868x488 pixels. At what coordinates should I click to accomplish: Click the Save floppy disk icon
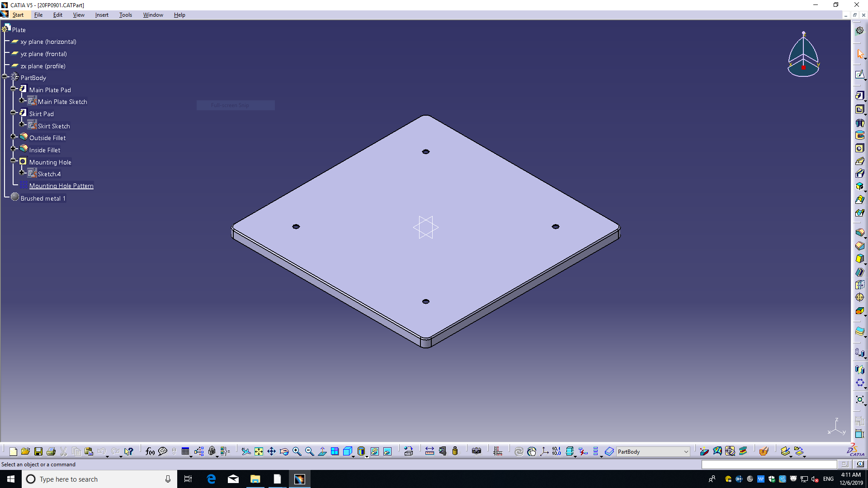(x=38, y=451)
